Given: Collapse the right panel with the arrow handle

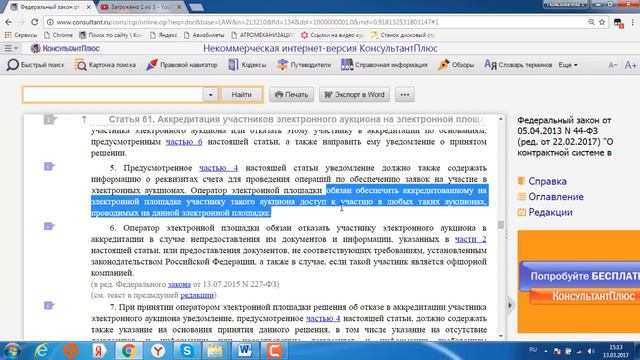Looking at the screenshot, I should pyautogui.click(x=510, y=305).
